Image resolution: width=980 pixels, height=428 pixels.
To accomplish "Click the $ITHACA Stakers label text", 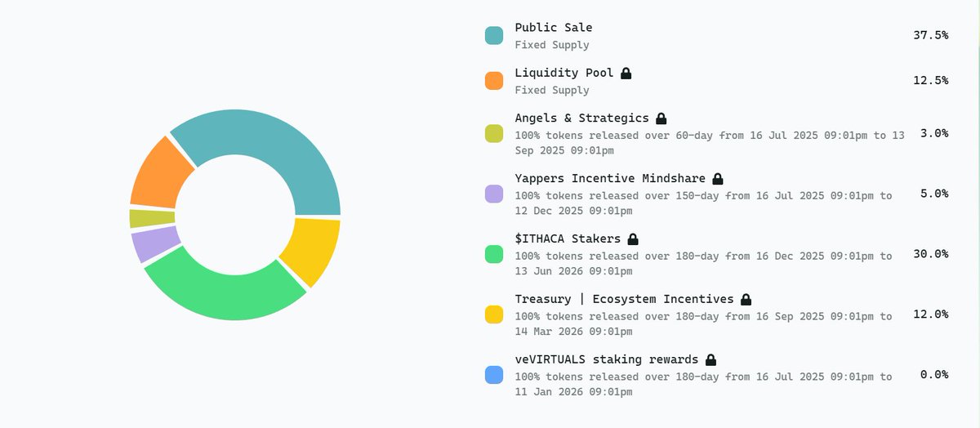I will (x=568, y=239).
